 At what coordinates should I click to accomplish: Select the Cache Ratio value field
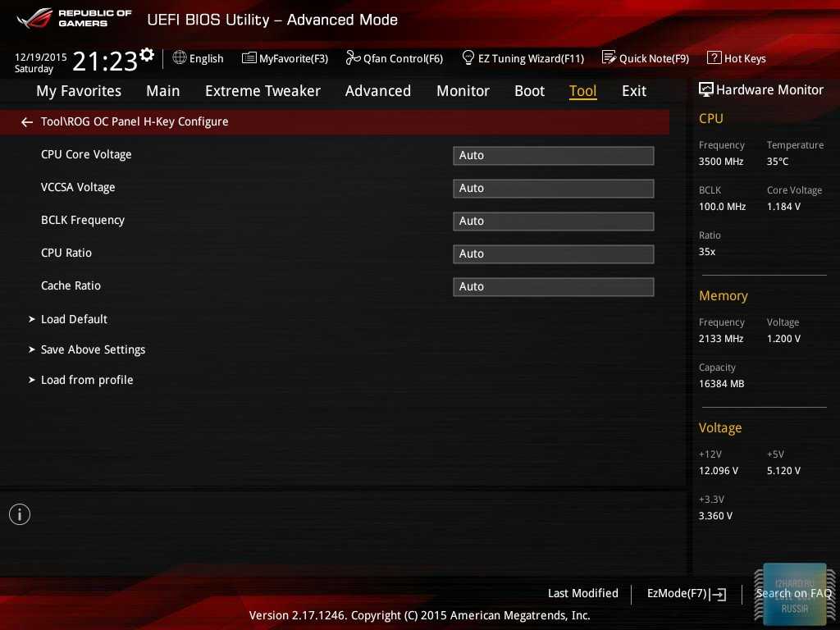[553, 286]
